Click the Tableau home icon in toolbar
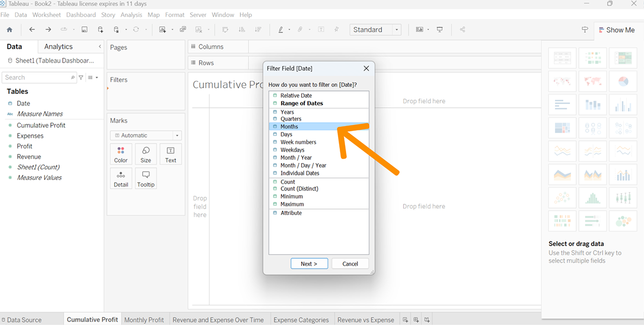Viewport: 644px width, 325px height. pos(9,30)
